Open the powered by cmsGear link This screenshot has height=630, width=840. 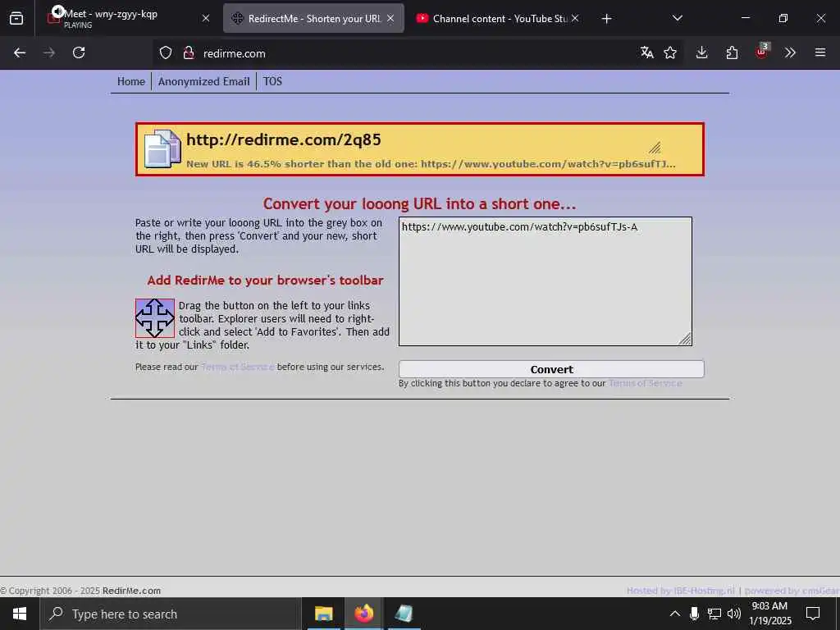(x=792, y=591)
